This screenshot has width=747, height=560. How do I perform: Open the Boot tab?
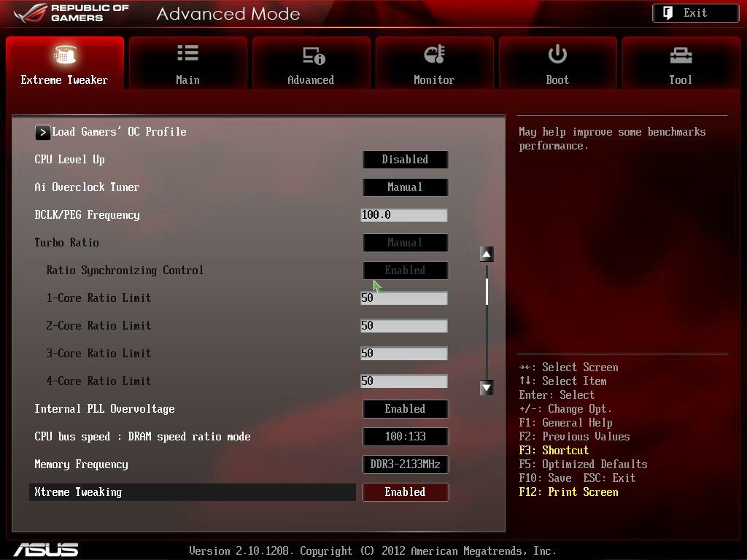[x=557, y=63]
